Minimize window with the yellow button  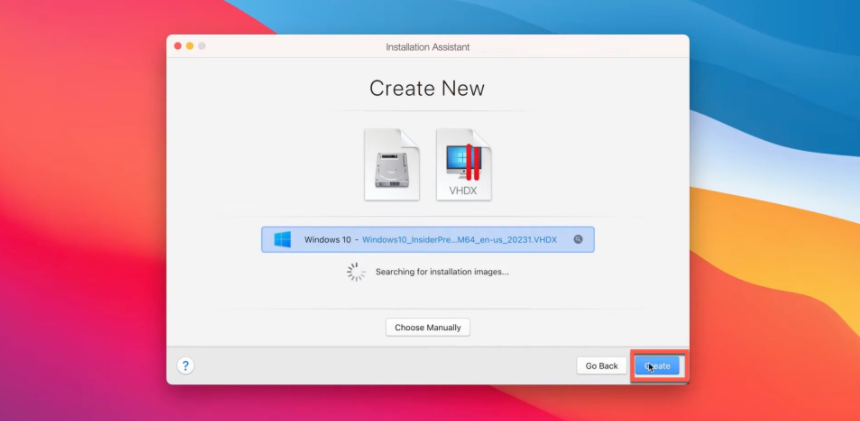190,46
